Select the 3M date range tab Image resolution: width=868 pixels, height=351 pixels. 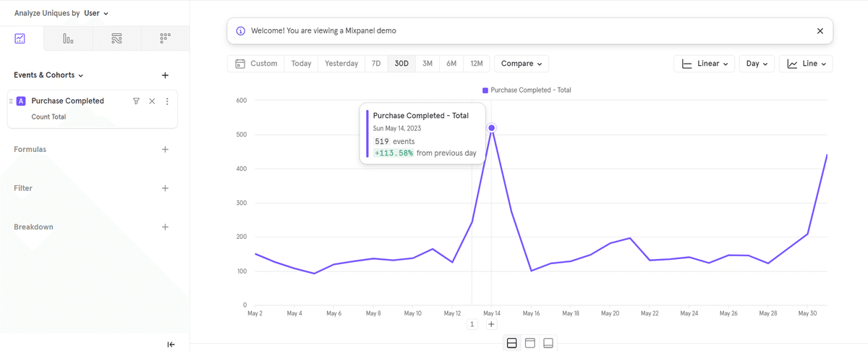click(x=427, y=64)
